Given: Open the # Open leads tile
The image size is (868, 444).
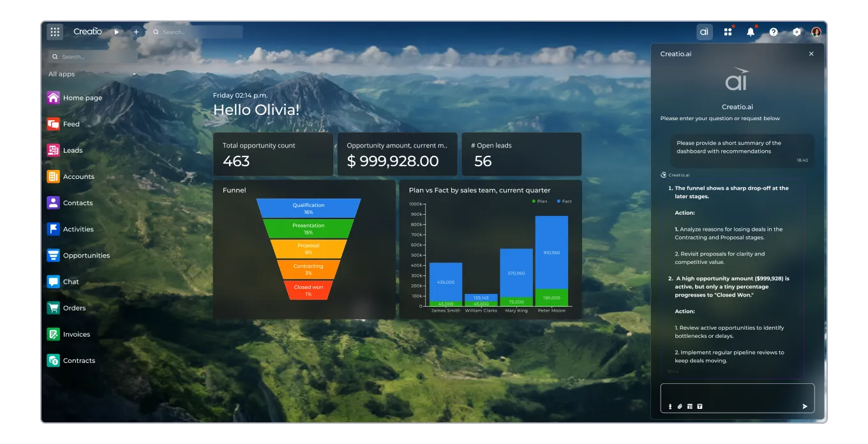Looking at the screenshot, I should (521, 154).
